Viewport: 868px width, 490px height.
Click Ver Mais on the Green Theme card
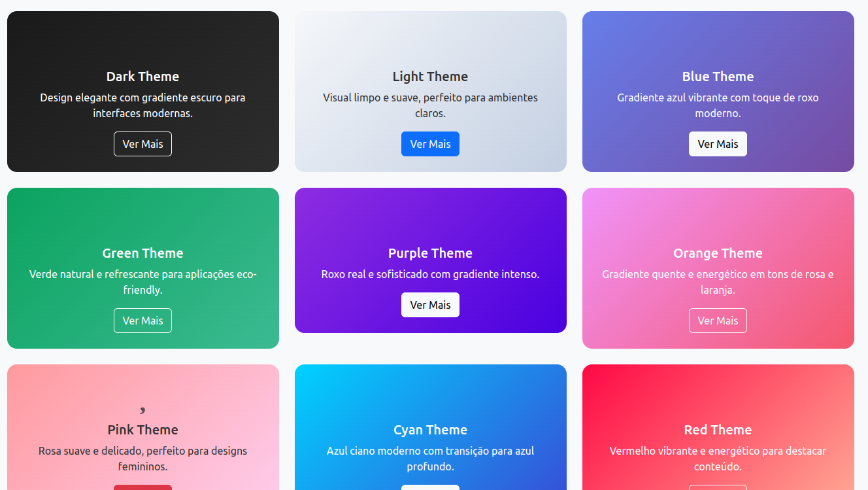pyautogui.click(x=142, y=321)
